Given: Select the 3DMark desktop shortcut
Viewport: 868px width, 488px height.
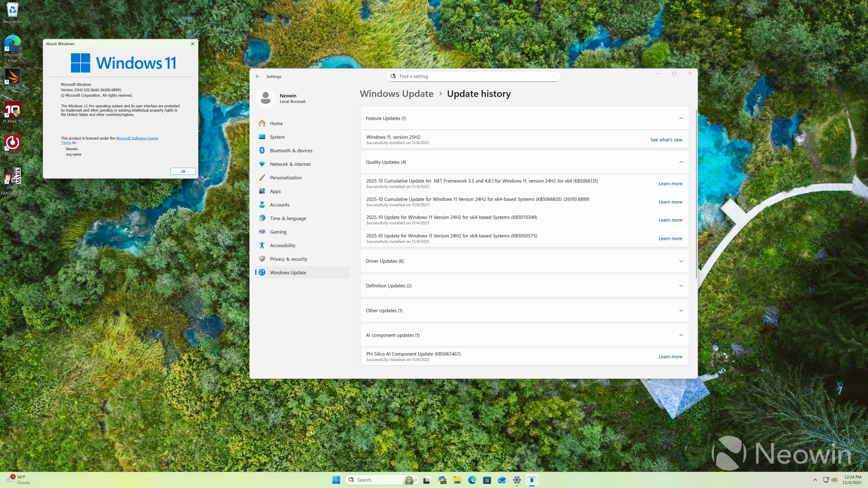Looking at the screenshot, I should (x=13, y=80).
